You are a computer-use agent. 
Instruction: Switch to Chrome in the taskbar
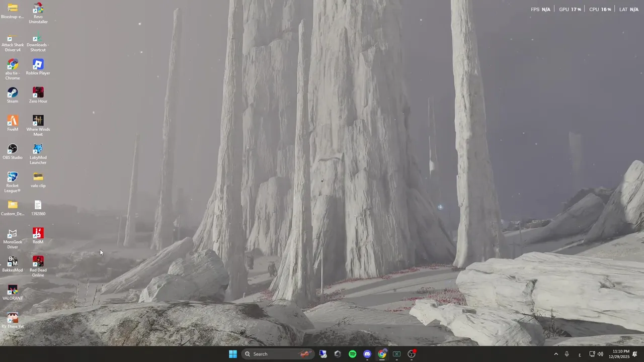382,354
